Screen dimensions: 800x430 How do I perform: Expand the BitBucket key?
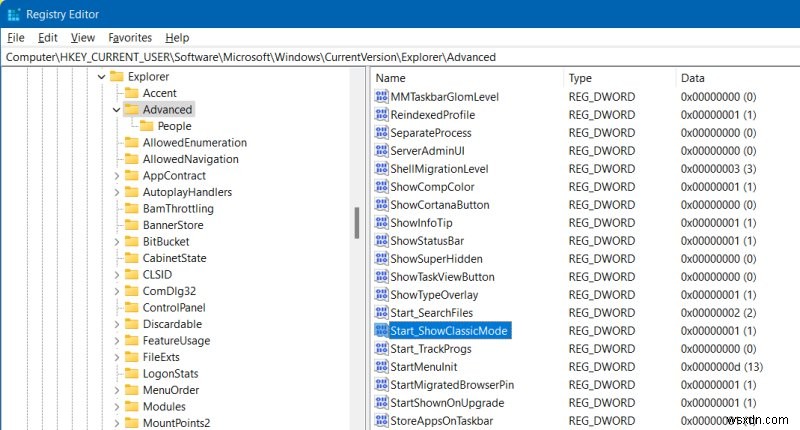point(116,241)
